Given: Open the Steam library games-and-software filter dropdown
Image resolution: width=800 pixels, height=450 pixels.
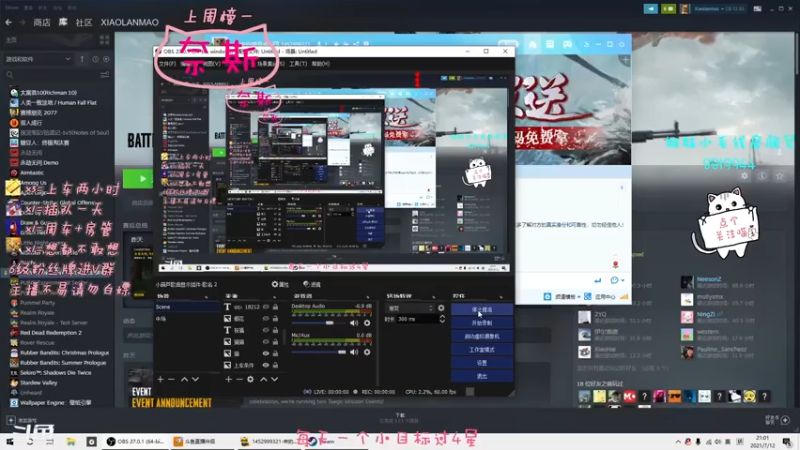Looking at the screenshot, I should tap(38, 59).
